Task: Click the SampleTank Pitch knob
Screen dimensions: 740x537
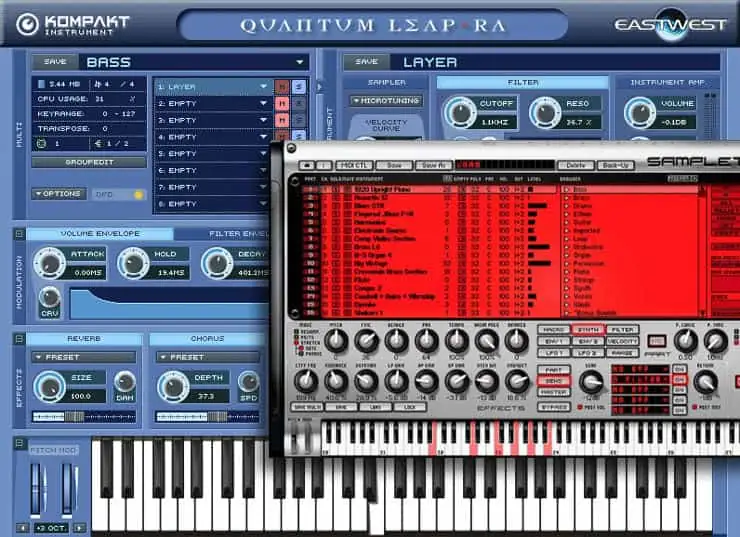Action: [336, 340]
